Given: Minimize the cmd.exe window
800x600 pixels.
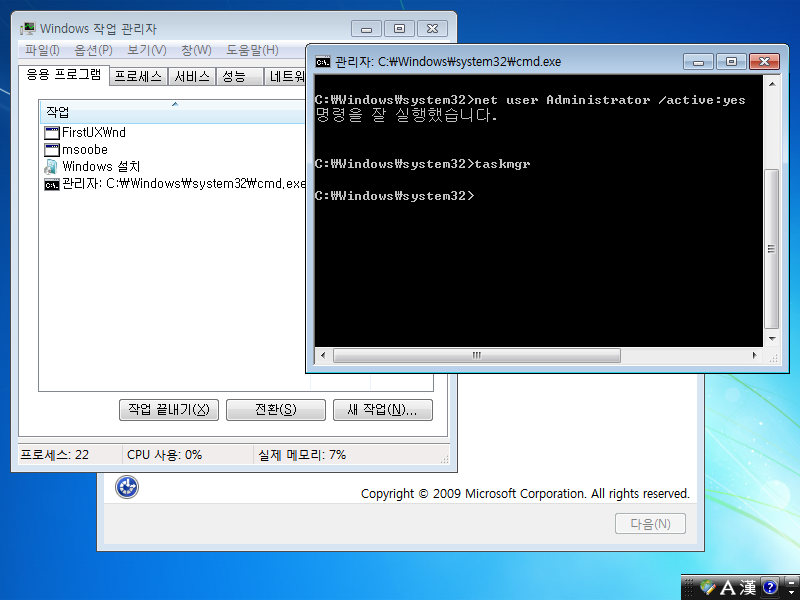Looking at the screenshot, I should coord(698,62).
